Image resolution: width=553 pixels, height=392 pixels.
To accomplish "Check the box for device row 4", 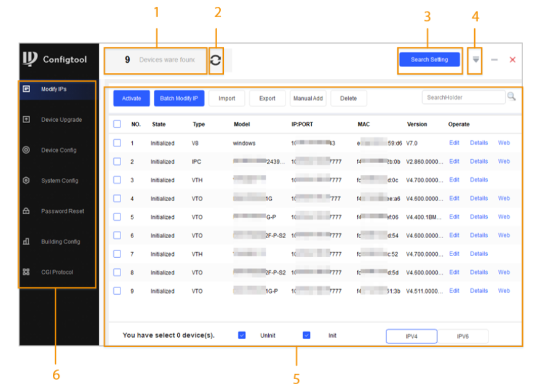I will 117,199.
